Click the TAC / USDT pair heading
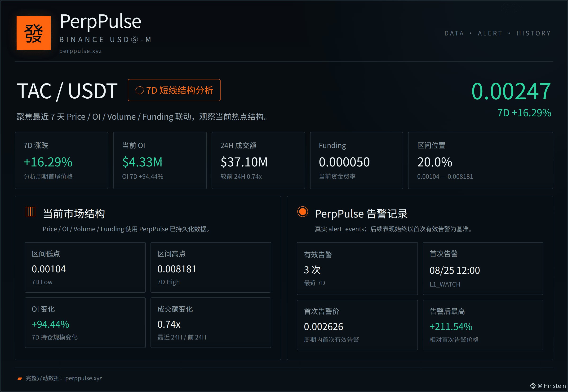This screenshot has height=392, width=568. pos(67,91)
